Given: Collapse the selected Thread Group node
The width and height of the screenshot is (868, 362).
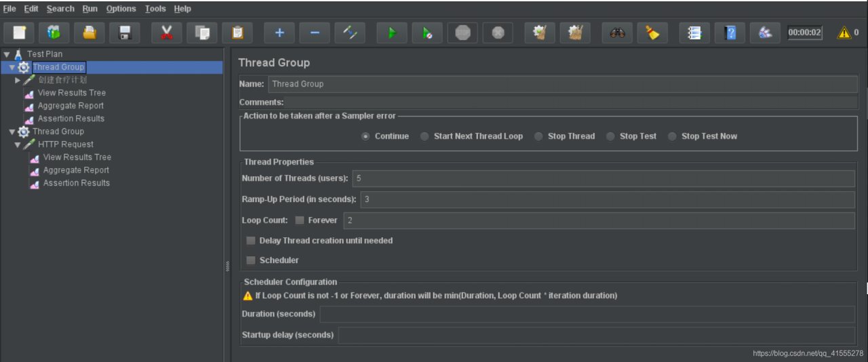Looking at the screenshot, I should (x=12, y=67).
